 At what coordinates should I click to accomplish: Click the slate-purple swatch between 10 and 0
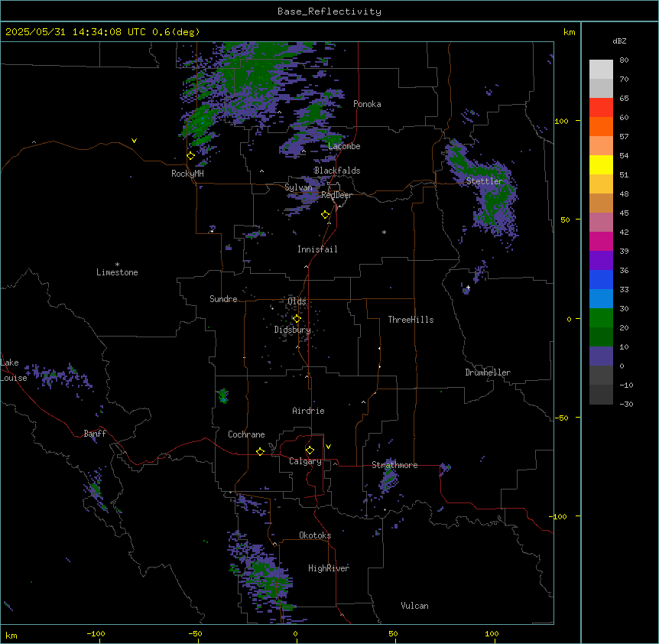tap(601, 356)
